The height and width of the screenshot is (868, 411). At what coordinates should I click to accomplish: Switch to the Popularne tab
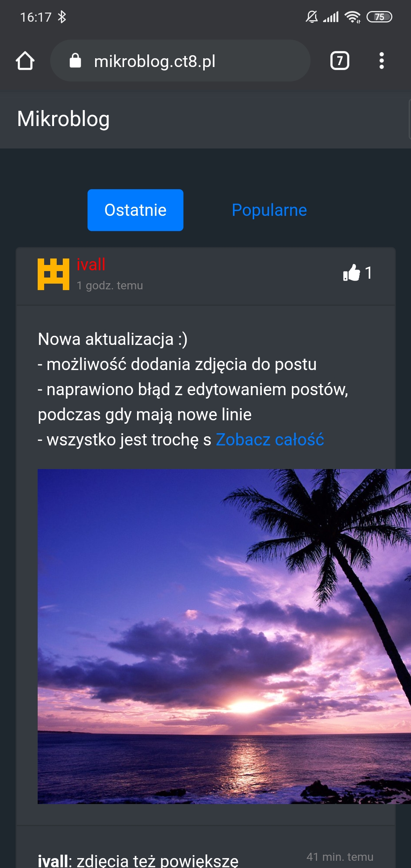point(269,210)
